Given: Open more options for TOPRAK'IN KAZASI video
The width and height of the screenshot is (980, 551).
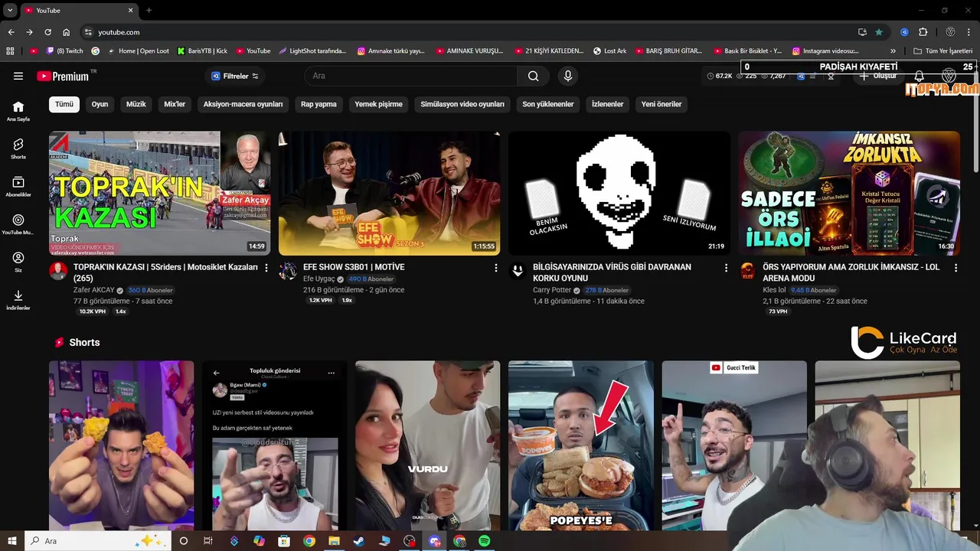Looking at the screenshot, I should (x=266, y=268).
